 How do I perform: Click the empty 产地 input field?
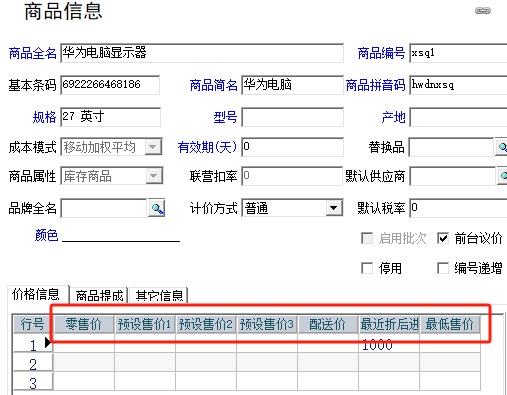(x=458, y=117)
